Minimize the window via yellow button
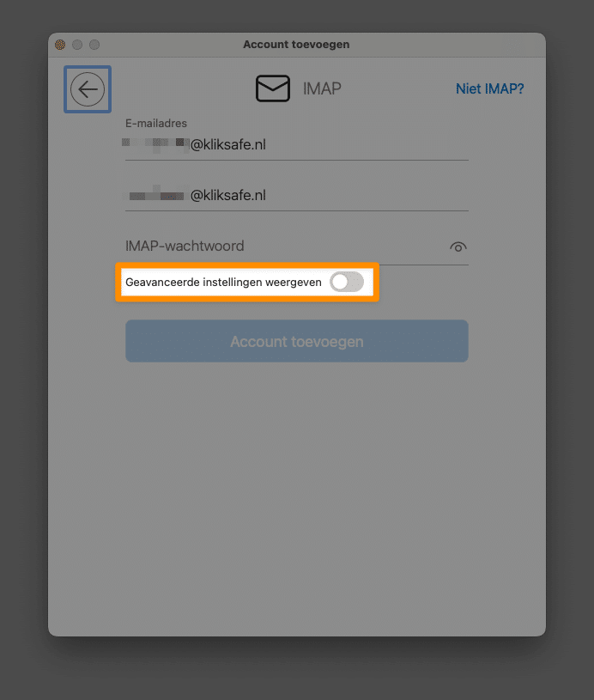This screenshot has height=700, width=594. click(77, 45)
